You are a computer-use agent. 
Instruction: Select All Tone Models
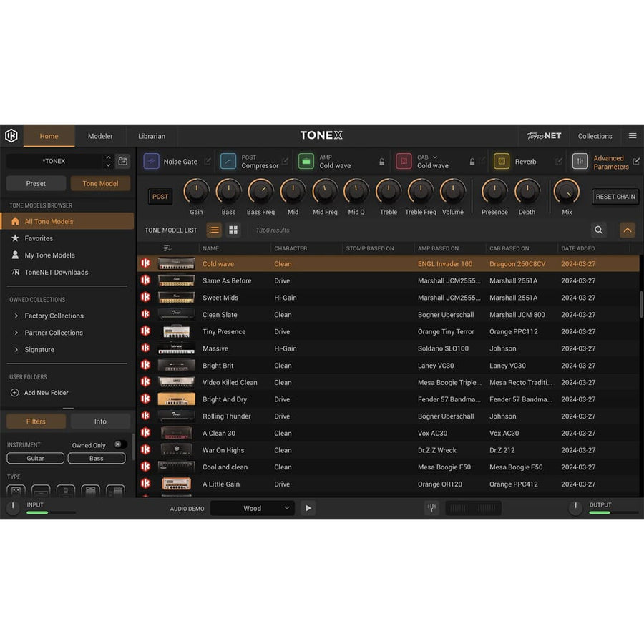click(67, 221)
